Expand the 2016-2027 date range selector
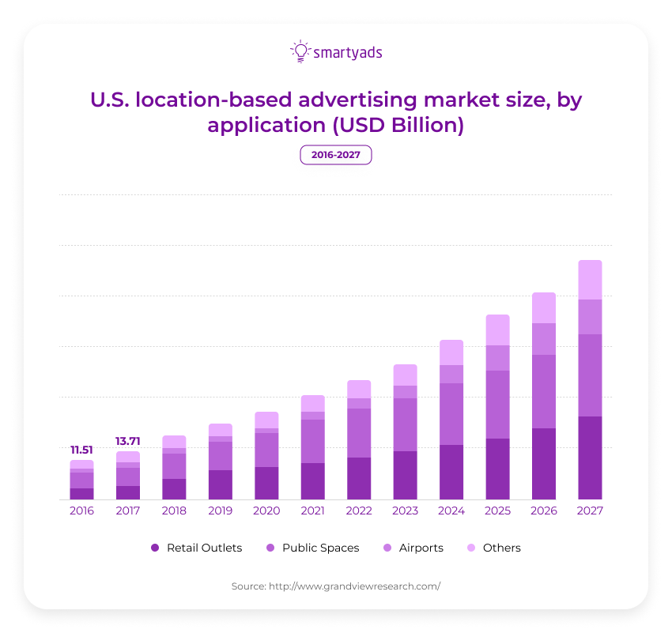This screenshot has width=672, height=633. click(x=335, y=155)
